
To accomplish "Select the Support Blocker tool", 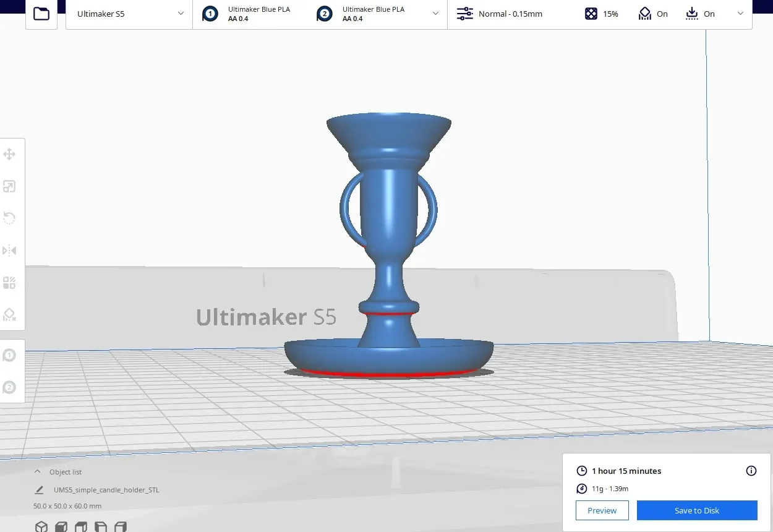I will point(9,315).
